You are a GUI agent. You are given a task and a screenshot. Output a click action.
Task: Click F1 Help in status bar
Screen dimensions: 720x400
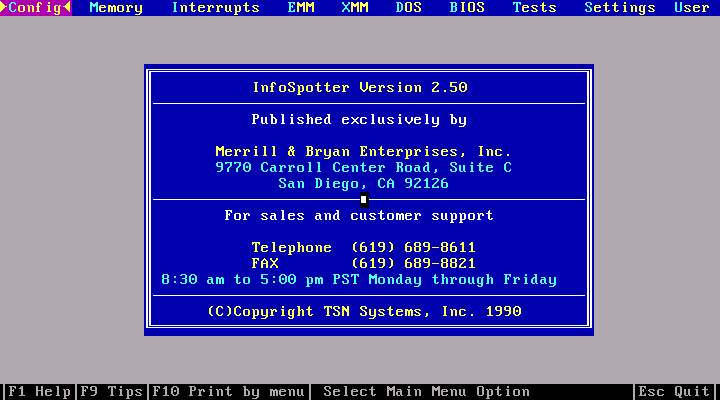click(39, 392)
